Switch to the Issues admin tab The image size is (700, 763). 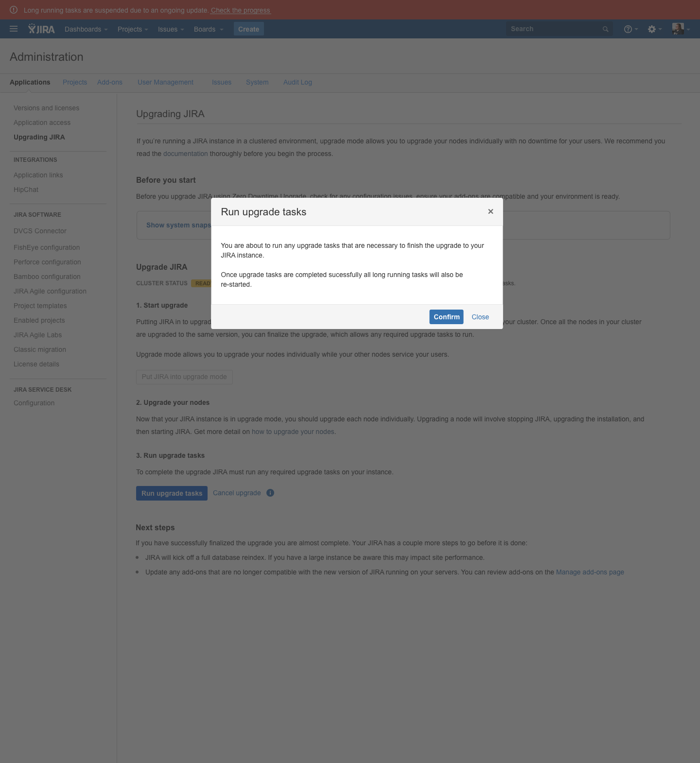click(x=222, y=82)
